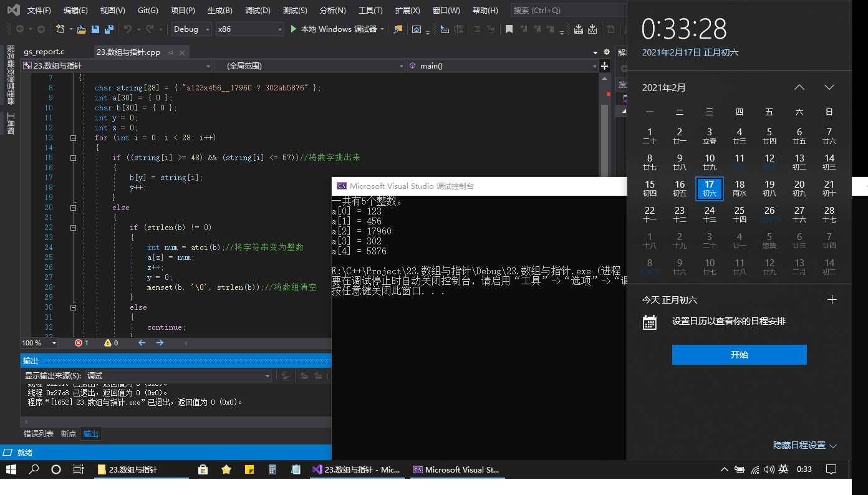
Task: Switch to the 断点 tab
Action: [69, 434]
